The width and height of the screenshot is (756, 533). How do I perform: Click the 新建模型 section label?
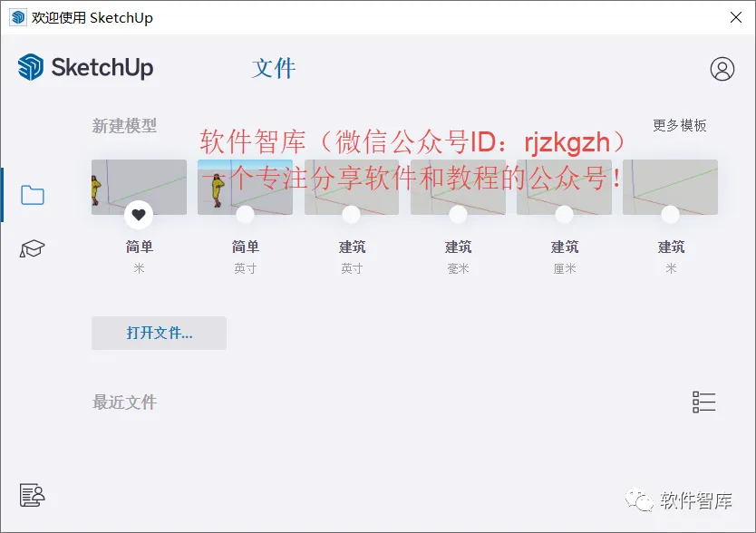click(x=124, y=126)
